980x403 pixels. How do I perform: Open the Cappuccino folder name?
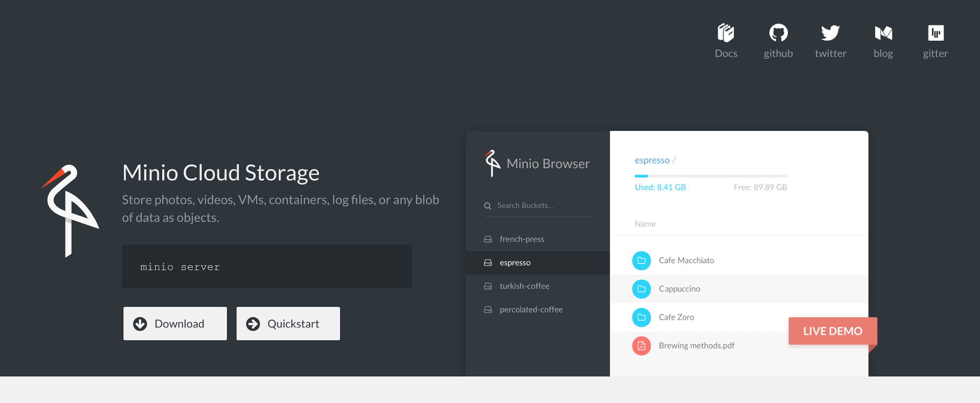[x=679, y=289]
